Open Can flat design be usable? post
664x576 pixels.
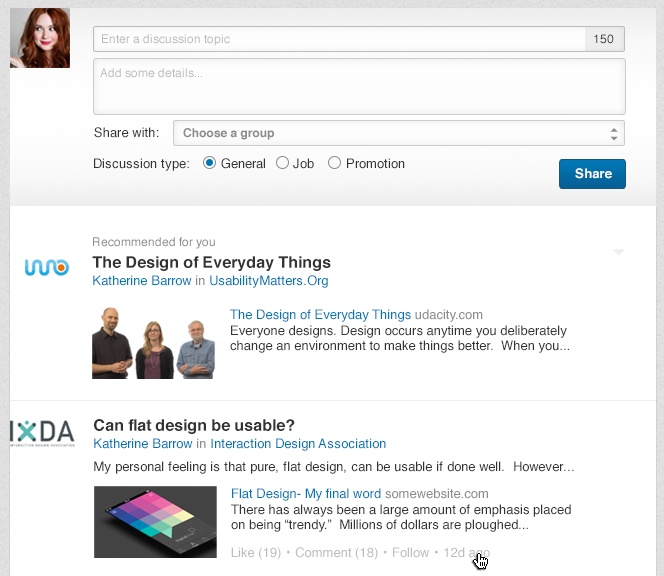click(x=193, y=425)
